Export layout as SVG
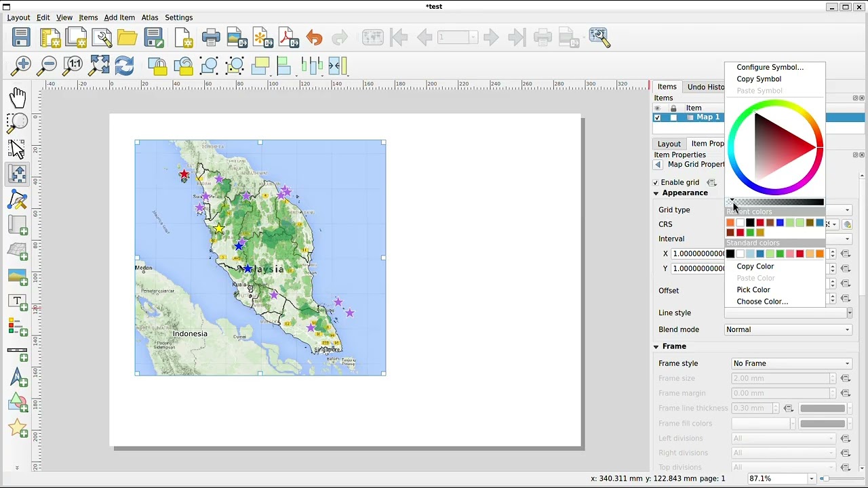Screen dimensions: 868x488 [262, 37]
